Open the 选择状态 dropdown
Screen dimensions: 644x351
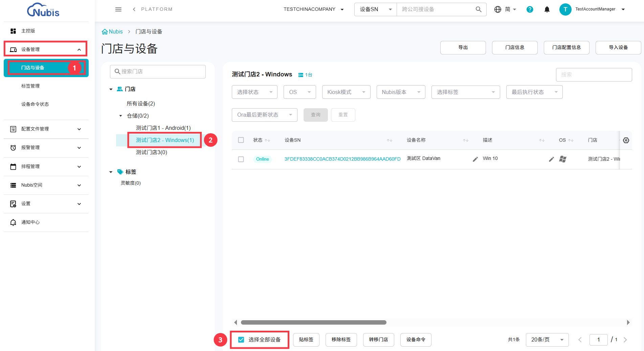point(254,92)
